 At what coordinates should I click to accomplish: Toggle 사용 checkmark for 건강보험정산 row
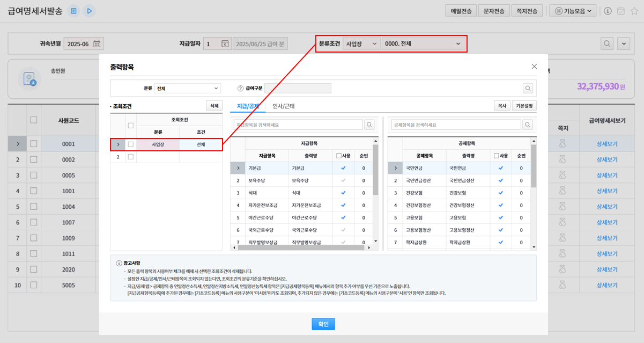pos(501,205)
